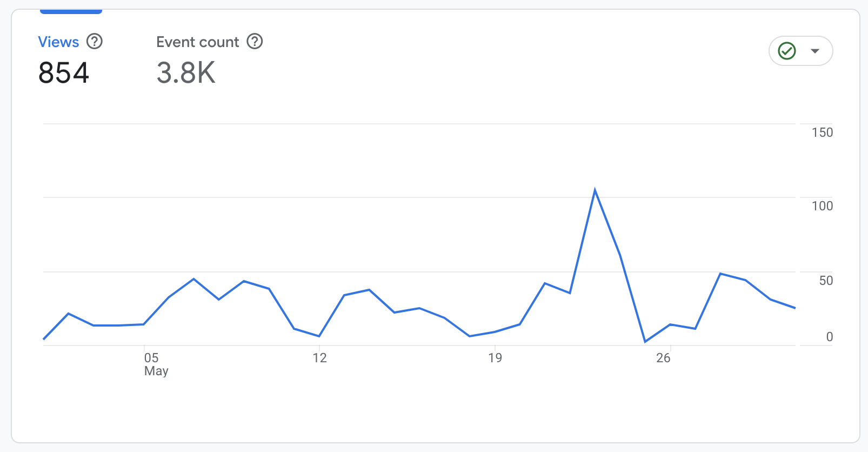
Task: Click the highest peak of the line chart
Action: coord(595,190)
